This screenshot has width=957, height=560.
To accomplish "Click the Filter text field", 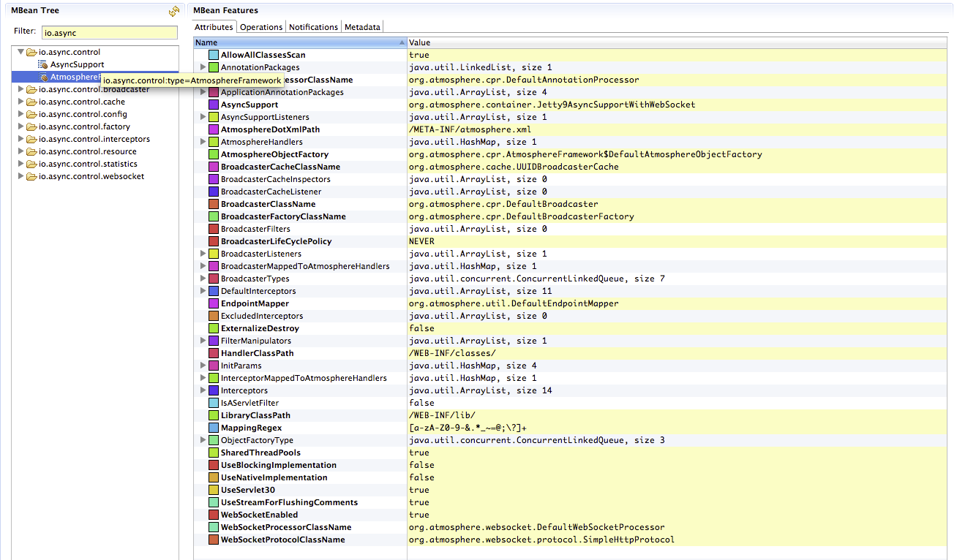I will 110,32.
